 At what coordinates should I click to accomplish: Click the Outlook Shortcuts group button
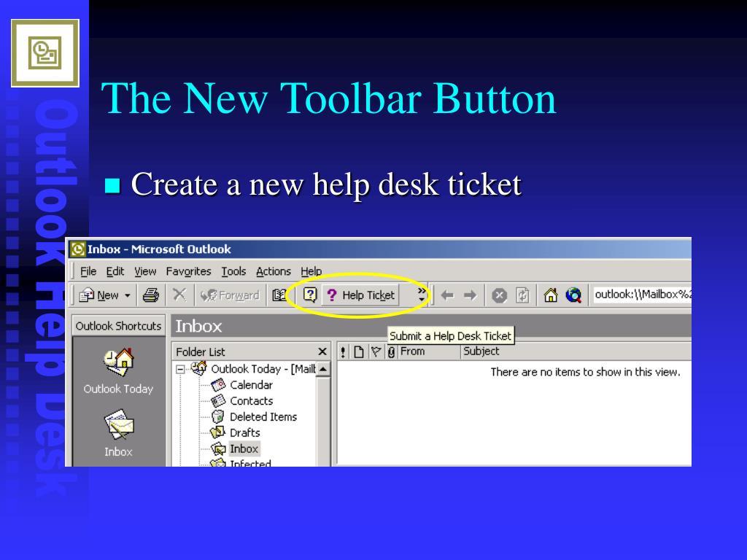coord(119,326)
